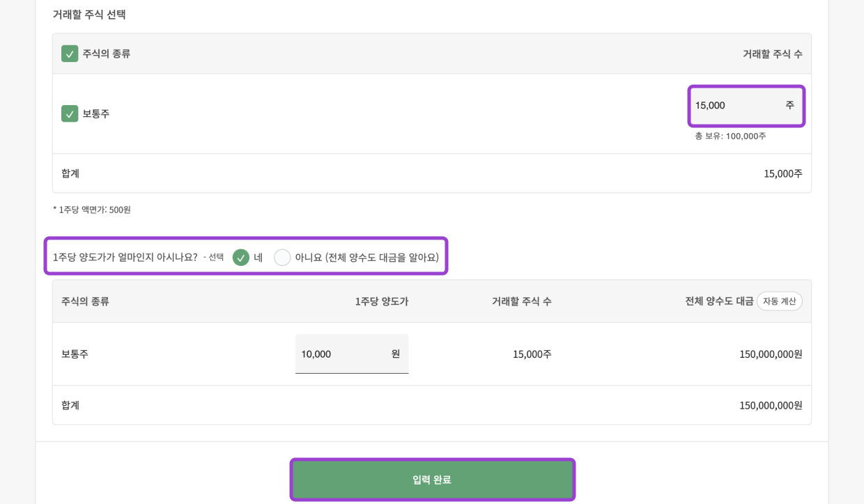
Task: Click the 1주당 양도가 column header
Action: click(x=381, y=301)
